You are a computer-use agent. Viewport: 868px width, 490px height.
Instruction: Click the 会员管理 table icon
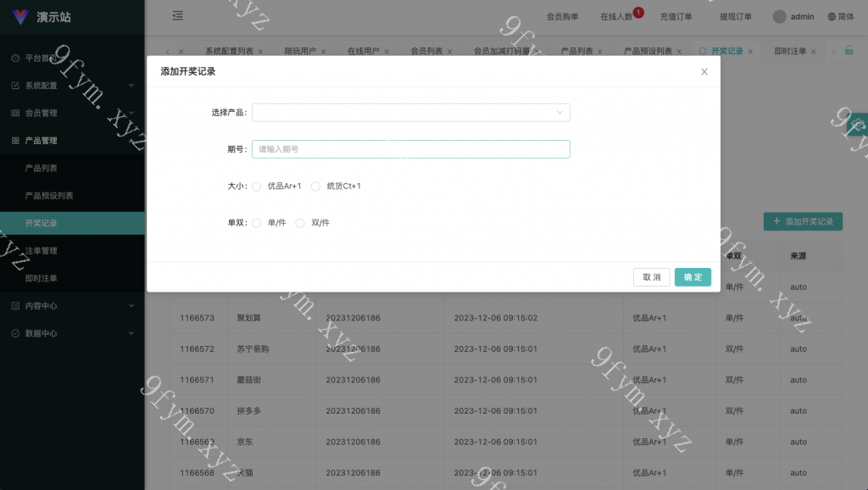click(x=15, y=113)
